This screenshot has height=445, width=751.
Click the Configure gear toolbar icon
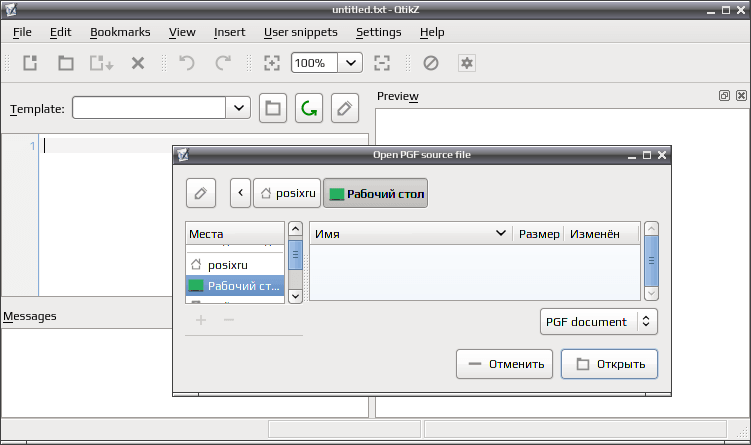(x=467, y=63)
